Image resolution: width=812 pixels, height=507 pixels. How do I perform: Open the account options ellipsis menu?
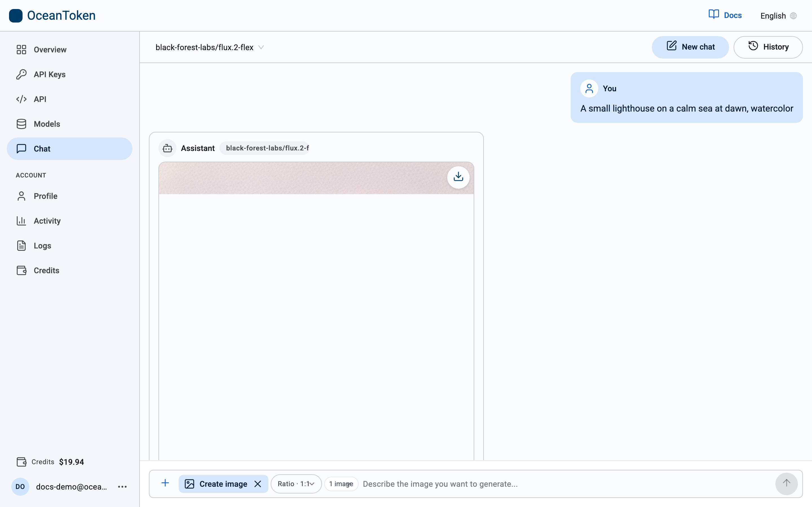(x=122, y=486)
